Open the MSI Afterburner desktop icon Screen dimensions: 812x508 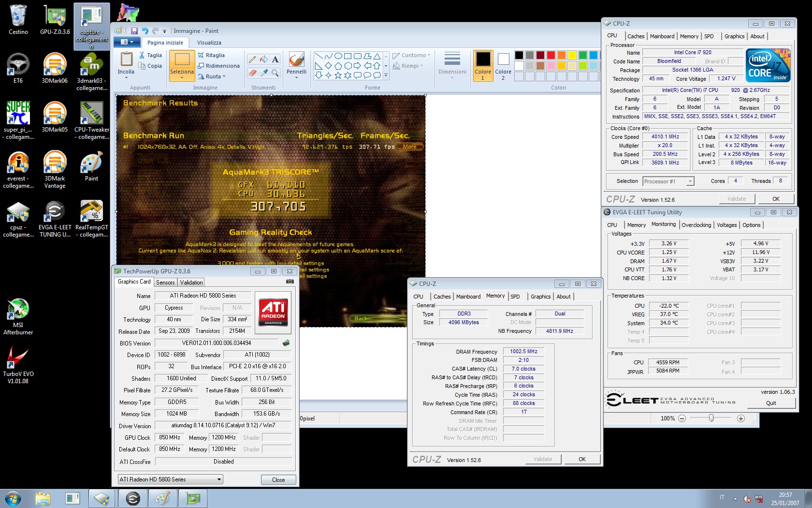point(18,316)
